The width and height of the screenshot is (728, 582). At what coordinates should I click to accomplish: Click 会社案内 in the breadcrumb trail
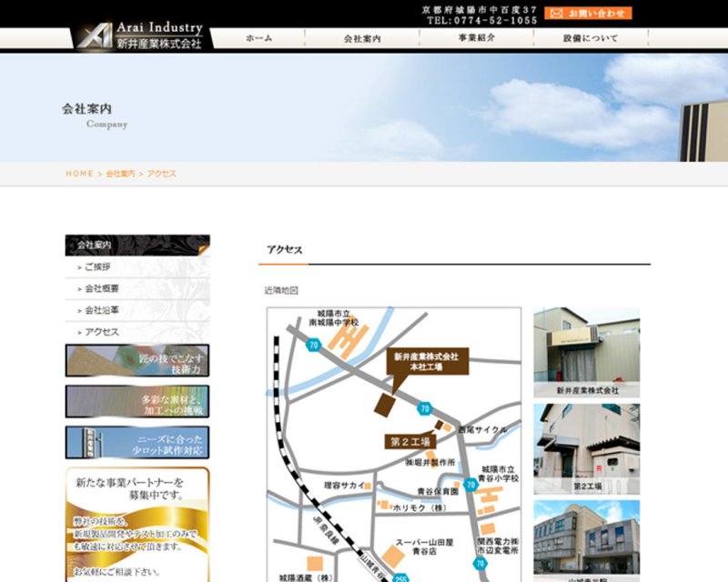(120, 174)
